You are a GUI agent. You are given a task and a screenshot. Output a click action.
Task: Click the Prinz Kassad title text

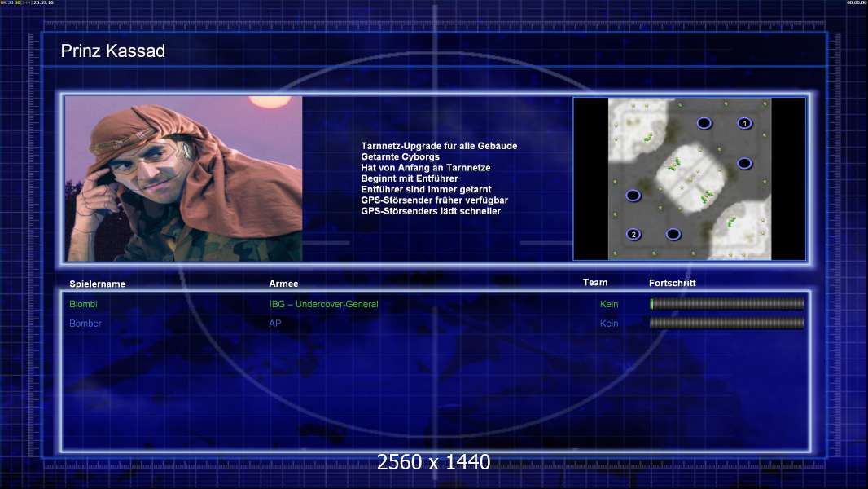tap(113, 51)
